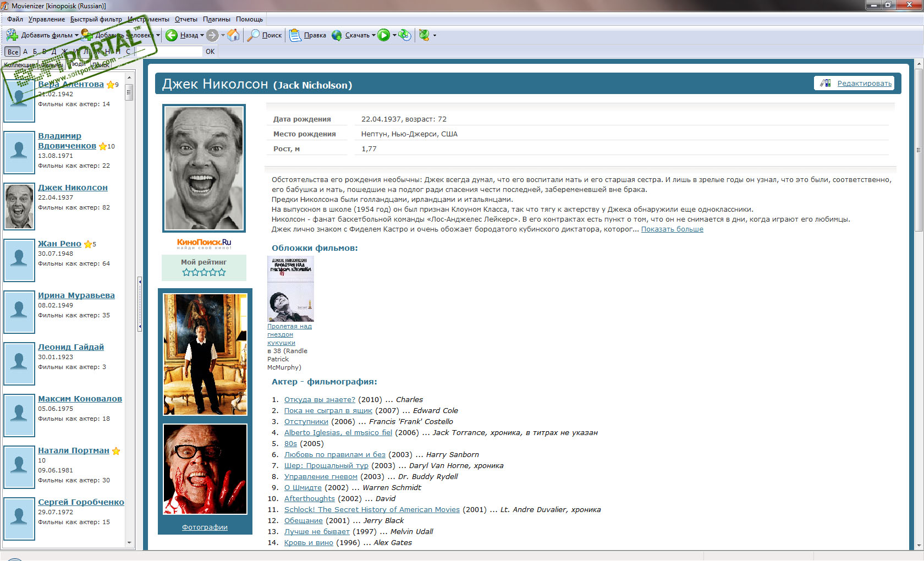
Task: Click the Скачать globe icon
Action: 337,35
